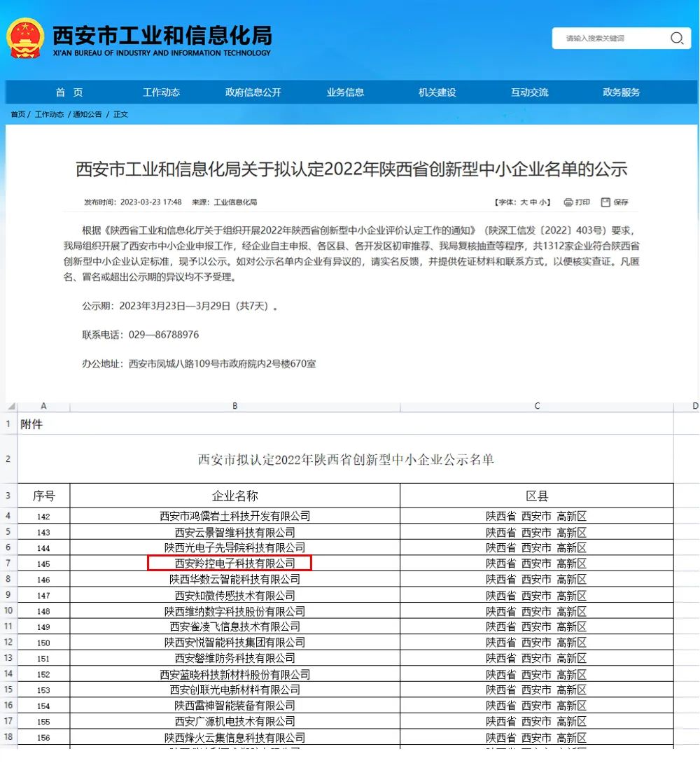This screenshot has height=763, width=700.
Task: Set font size to large (大)
Action: pyautogui.click(x=523, y=202)
